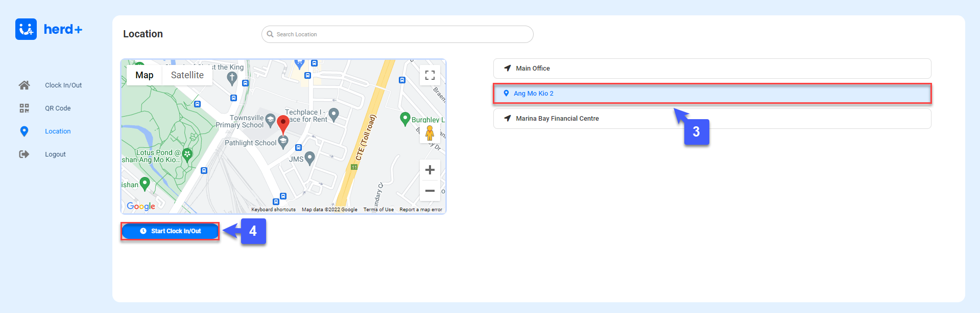
Task: Click Start Clock In/Out button
Action: [170, 231]
